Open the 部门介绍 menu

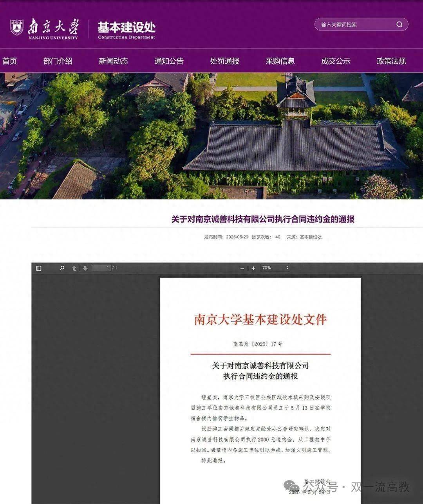[58, 61]
